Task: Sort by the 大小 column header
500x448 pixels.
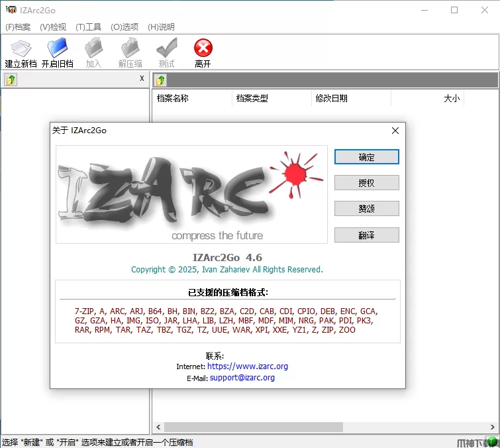Action: point(427,98)
